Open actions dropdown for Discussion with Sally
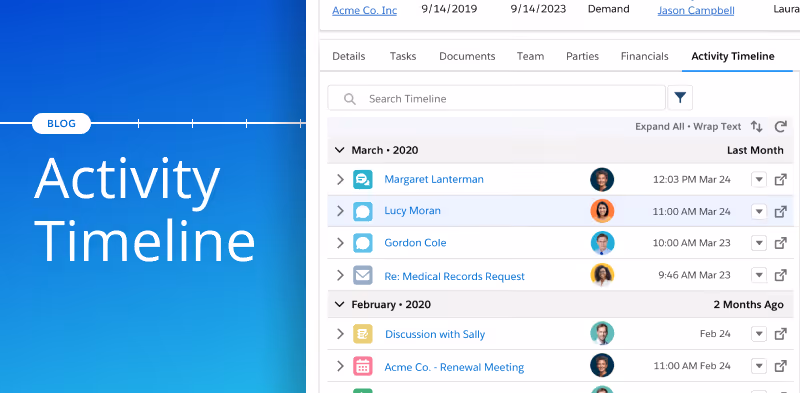Screen dimensions: 800x393 [x=759, y=334]
